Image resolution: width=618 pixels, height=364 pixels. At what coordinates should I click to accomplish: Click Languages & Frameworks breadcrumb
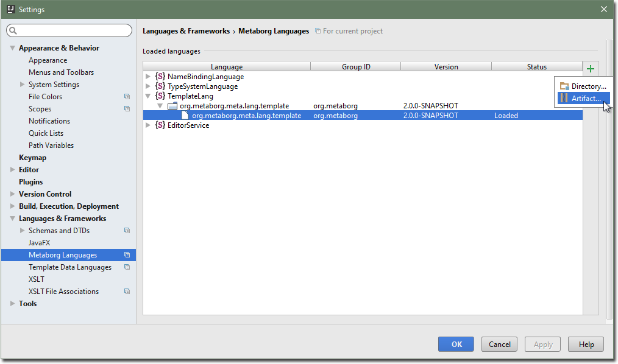coord(186,30)
